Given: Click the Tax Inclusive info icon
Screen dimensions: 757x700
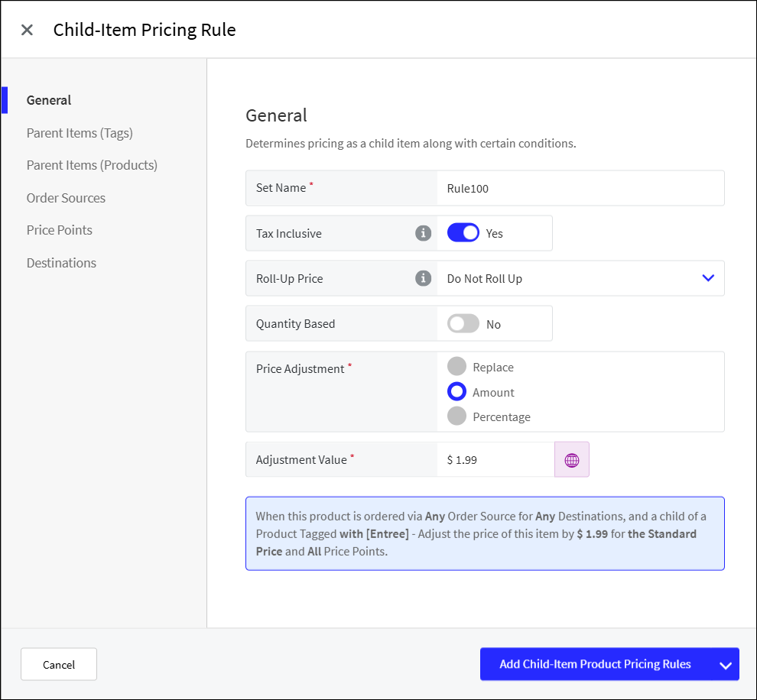Looking at the screenshot, I should point(424,233).
